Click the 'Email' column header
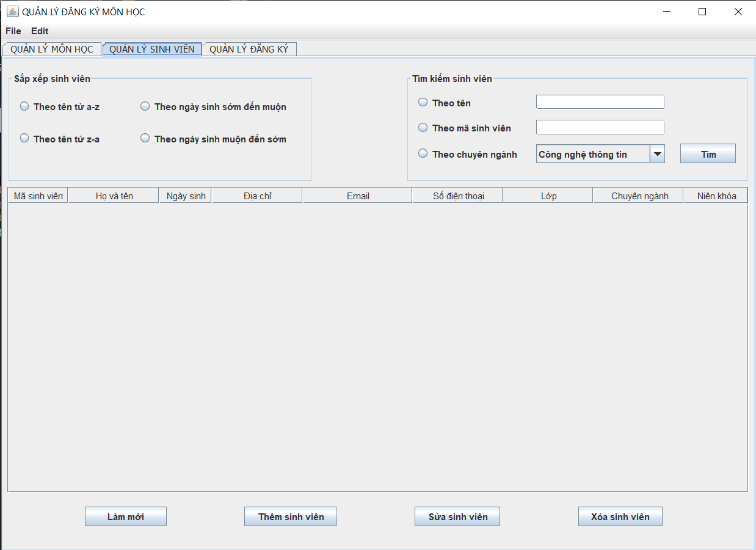 click(358, 196)
